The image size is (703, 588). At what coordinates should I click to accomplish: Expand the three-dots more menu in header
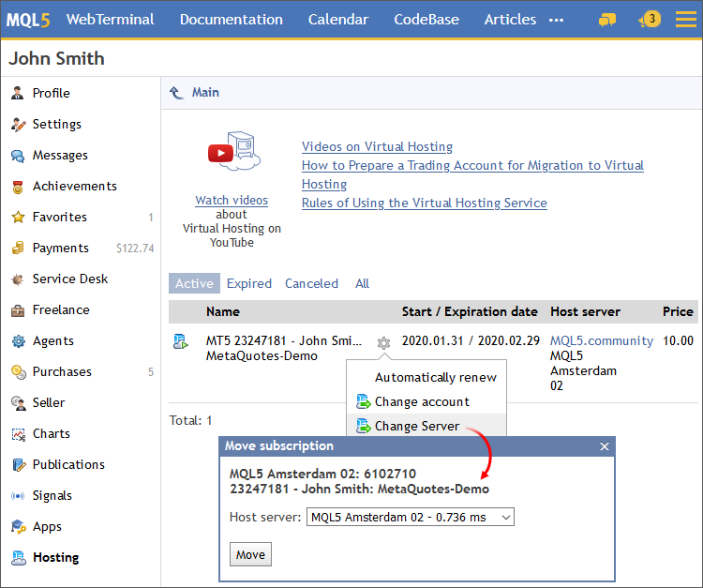coord(556,21)
